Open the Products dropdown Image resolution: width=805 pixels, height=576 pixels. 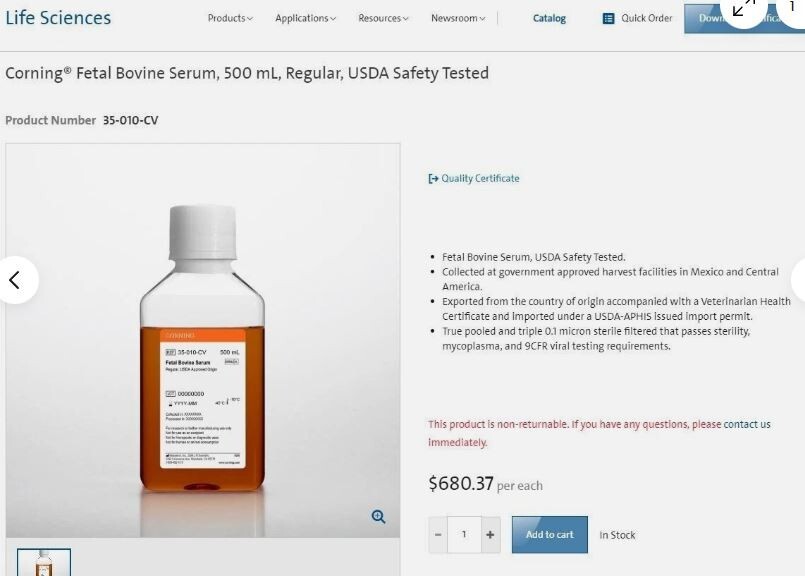point(230,17)
